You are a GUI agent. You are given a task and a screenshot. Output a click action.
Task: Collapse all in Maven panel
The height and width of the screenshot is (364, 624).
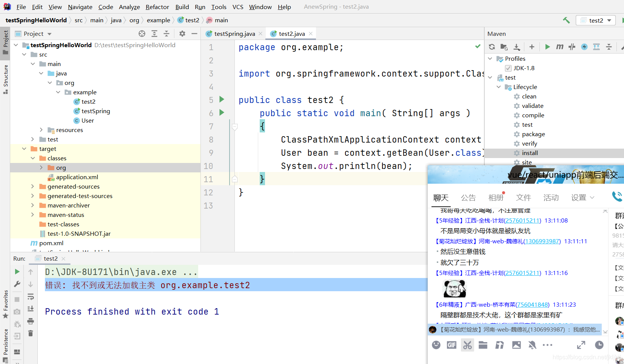click(x=609, y=47)
